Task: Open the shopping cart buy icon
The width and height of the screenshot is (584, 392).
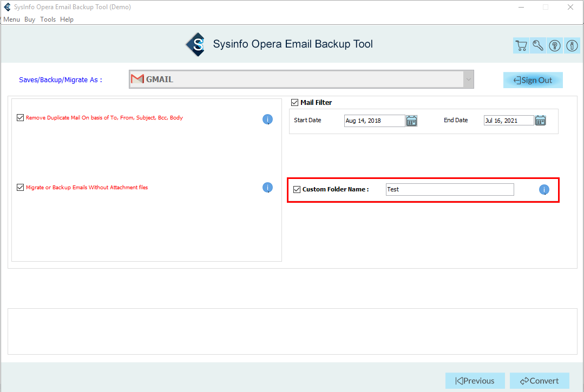Action: pyautogui.click(x=521, y=46)
